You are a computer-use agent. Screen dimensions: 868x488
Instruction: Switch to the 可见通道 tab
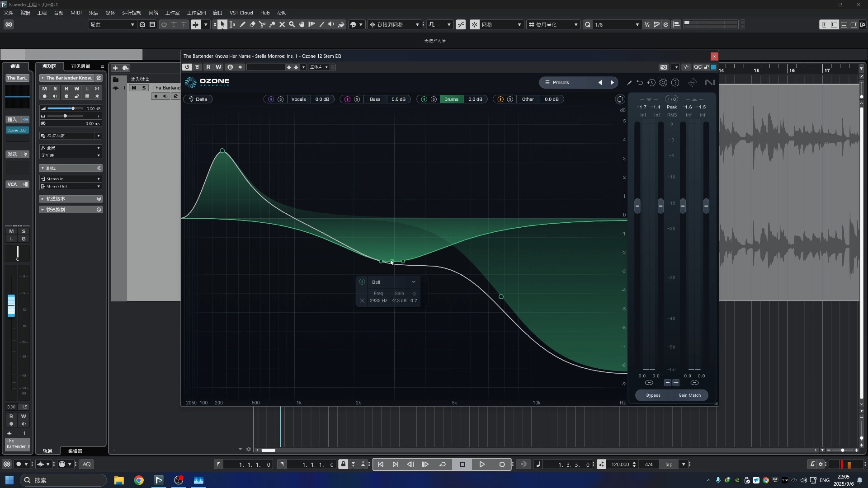pos(80,66)
